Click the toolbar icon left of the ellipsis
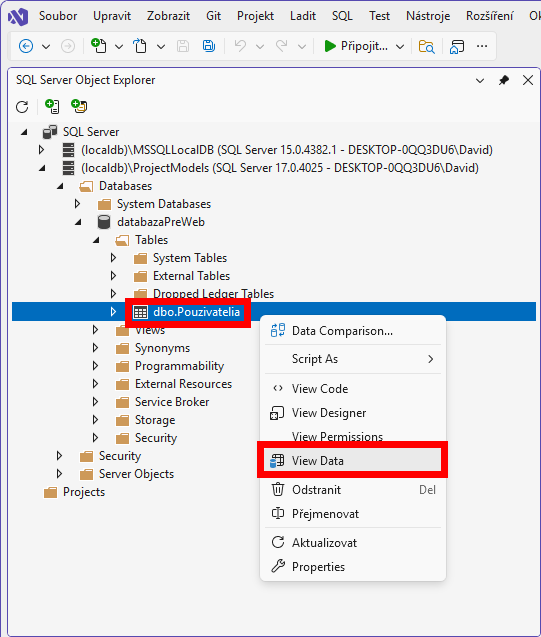This screenshot has height=637, width=541. point(457,46)
